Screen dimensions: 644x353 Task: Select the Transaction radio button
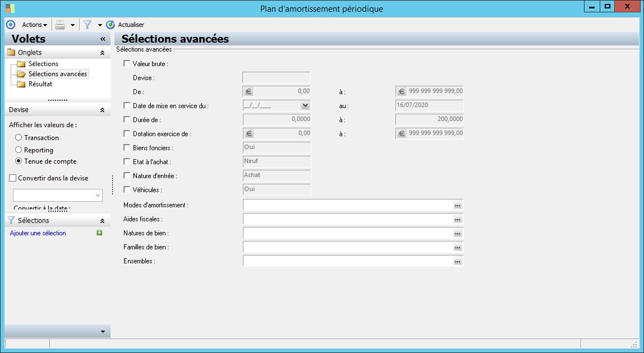[19, 137]
